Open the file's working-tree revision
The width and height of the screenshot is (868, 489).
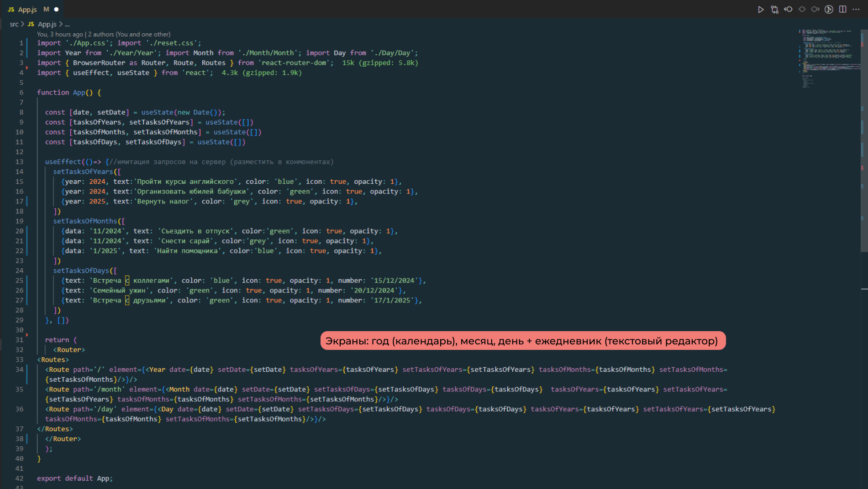[x=802, y=9]
